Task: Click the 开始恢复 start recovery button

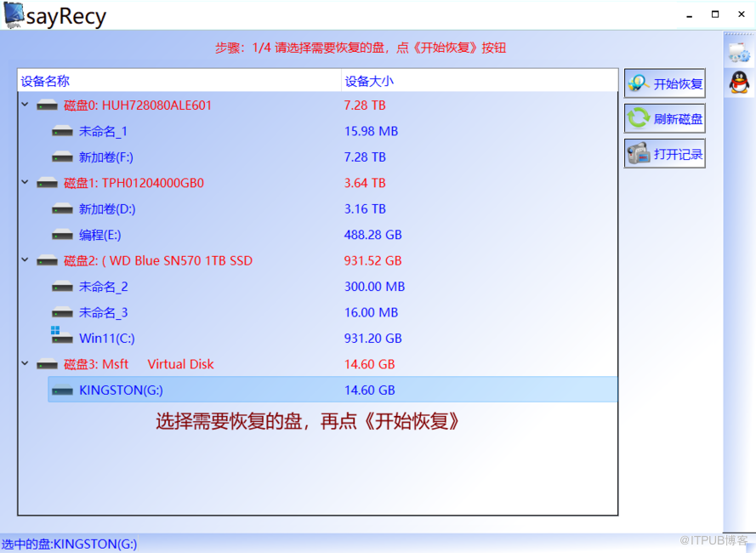Action: [x=664, y=83]
